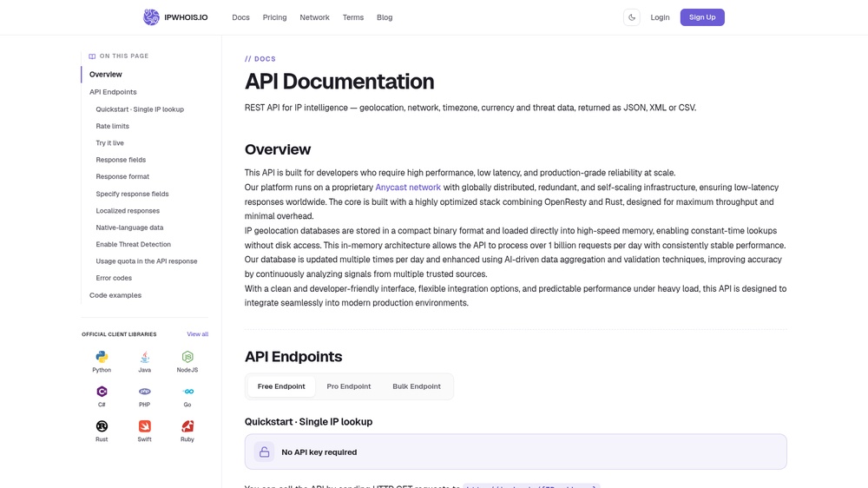868x488 pixels.
Task: Jump to Try it live section
Action: pos(109,143)
